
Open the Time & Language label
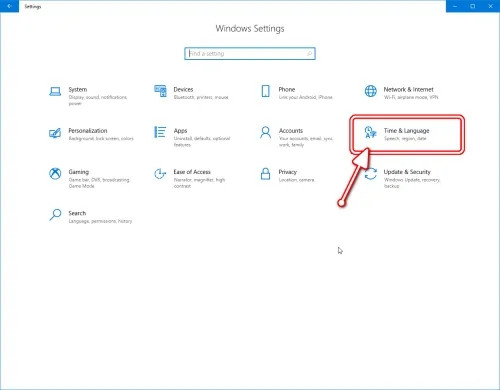pos(406,131)
